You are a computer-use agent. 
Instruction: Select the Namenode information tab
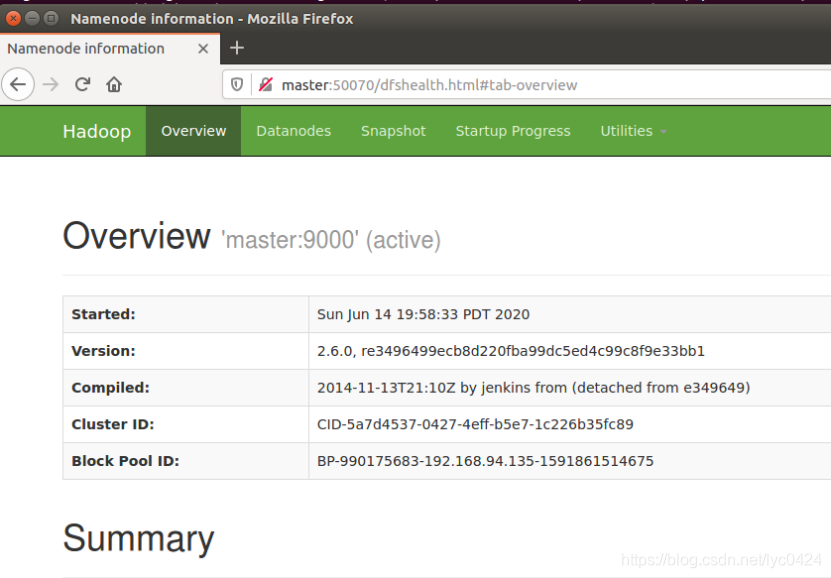click(110, 49)
